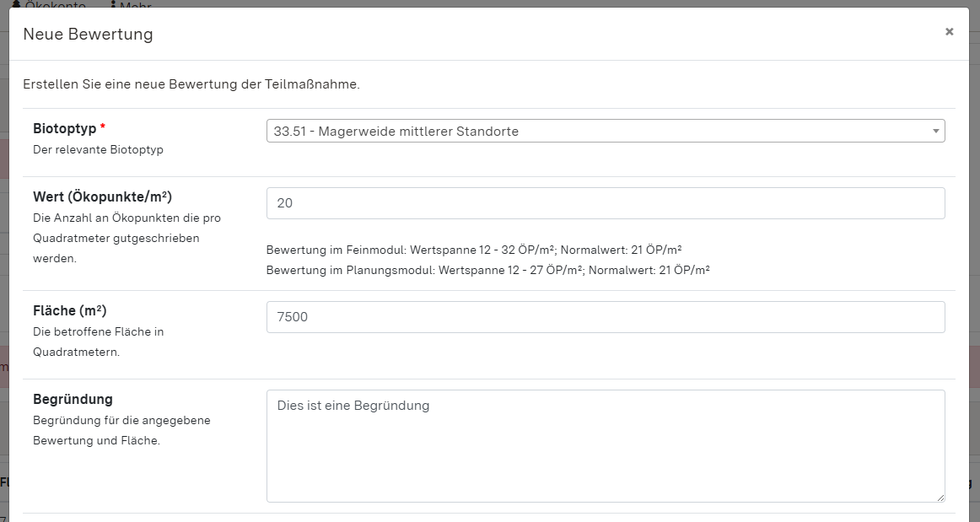Click the red required asterisk by Biotoptyp

click(x=103, y=128)
